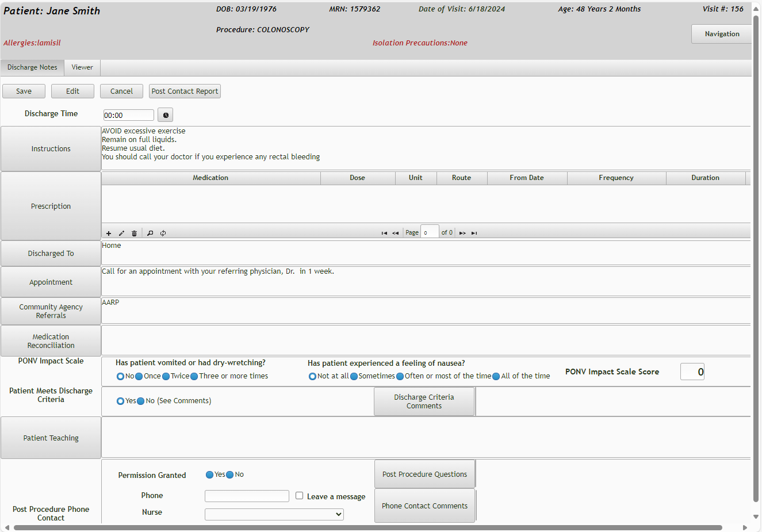Open prescription search magnifier icon
This screenshot has height=532, width=762.
150,234
